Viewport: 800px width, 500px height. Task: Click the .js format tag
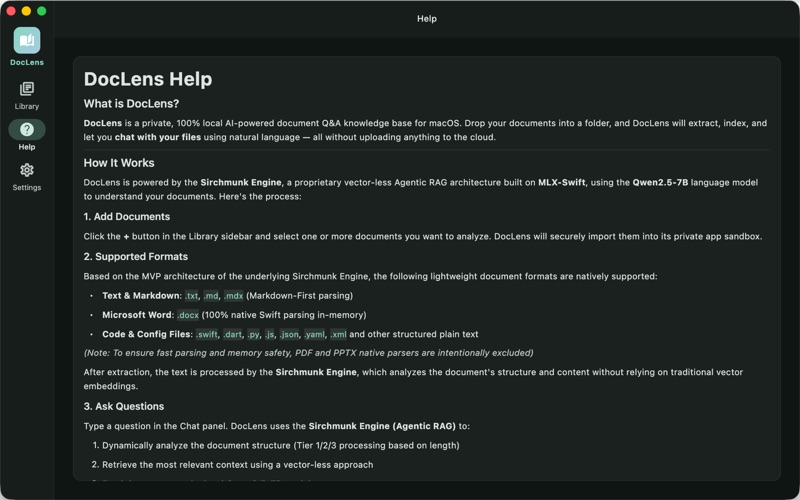pyautogui.click(x=269, y=335)
